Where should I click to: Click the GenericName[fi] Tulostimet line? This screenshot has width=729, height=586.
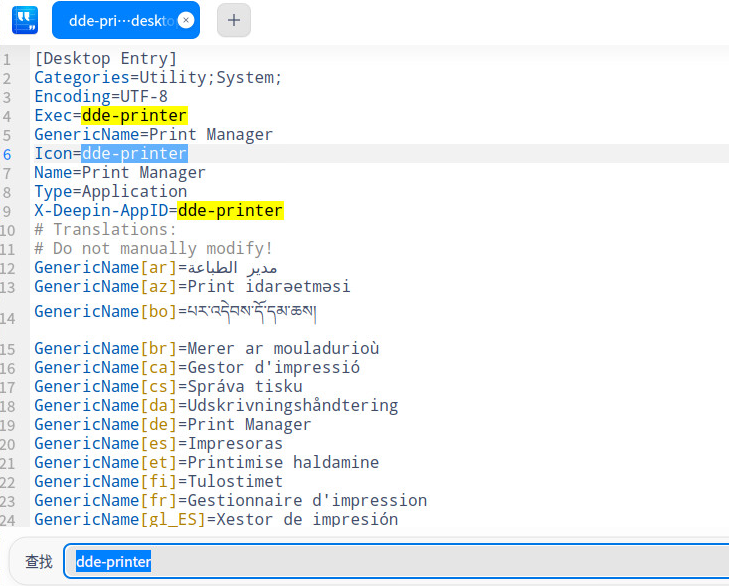[x=159, y=482]
